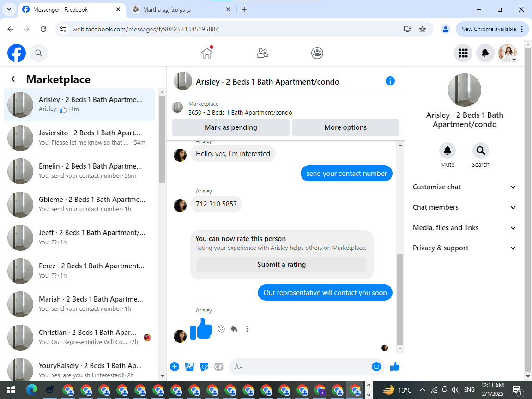532x399 pixels.
Task: Open Microsoft Edge from taskbar
Action: 31,390
